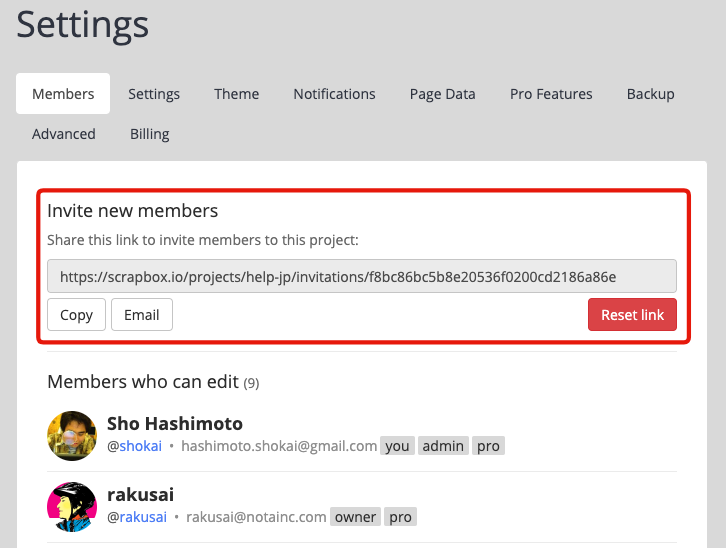The width and height of the screenshot is (726, 548).
Task: Go to the Billing tab
Action: pyautogui.click(x=149, y=134)
